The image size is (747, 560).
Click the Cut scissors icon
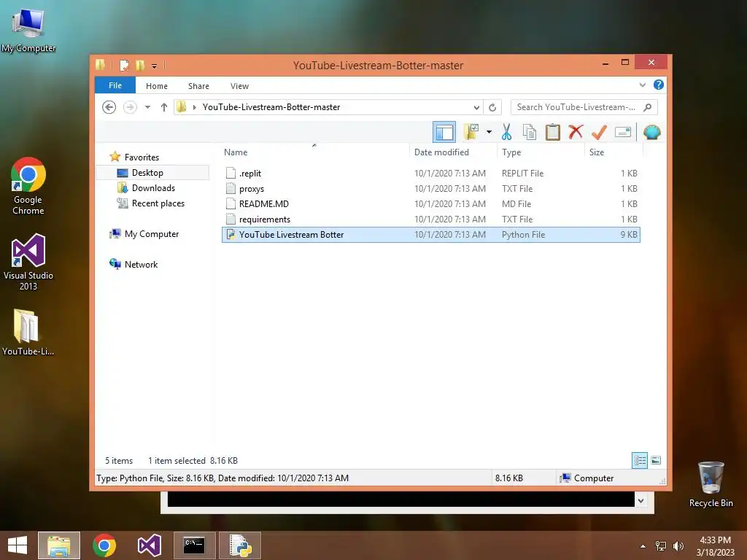point(506,132)
